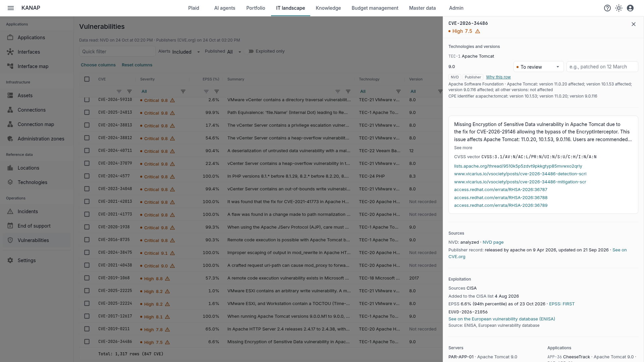Open the help question mark icon

point(607,8)
